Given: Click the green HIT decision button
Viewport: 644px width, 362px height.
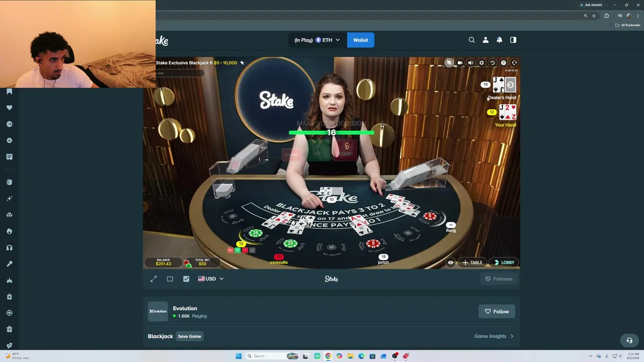Looking at the screenshot, I should [x=318, y=149].
